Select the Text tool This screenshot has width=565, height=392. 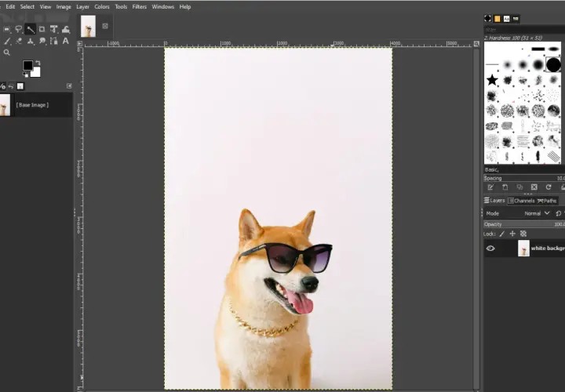coord(66,41)
